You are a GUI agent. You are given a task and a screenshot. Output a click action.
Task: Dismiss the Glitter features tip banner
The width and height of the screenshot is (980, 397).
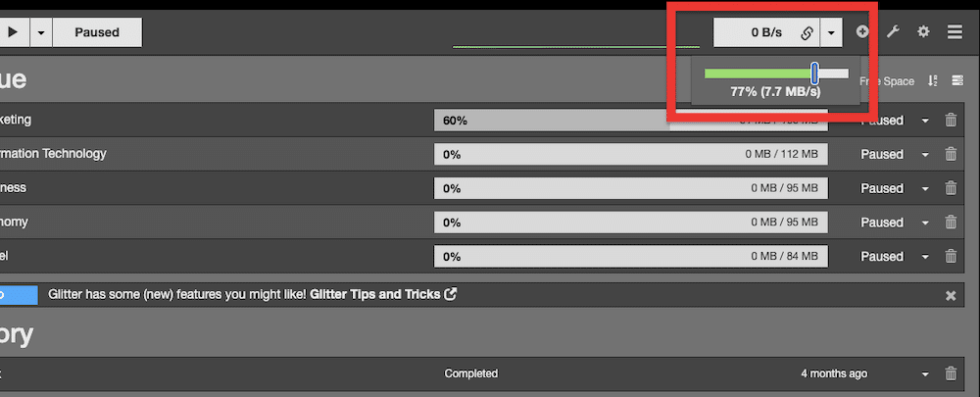(950, 295)
